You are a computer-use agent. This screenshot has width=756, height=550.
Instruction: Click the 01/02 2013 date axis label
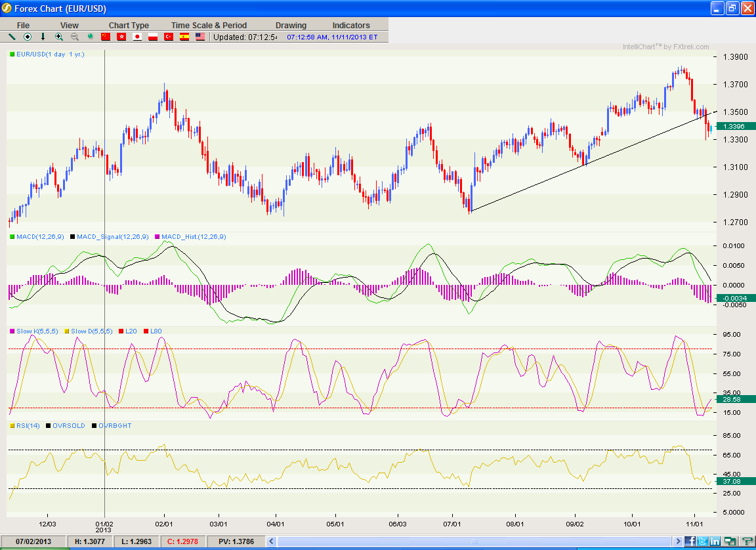tap(104, 526)
